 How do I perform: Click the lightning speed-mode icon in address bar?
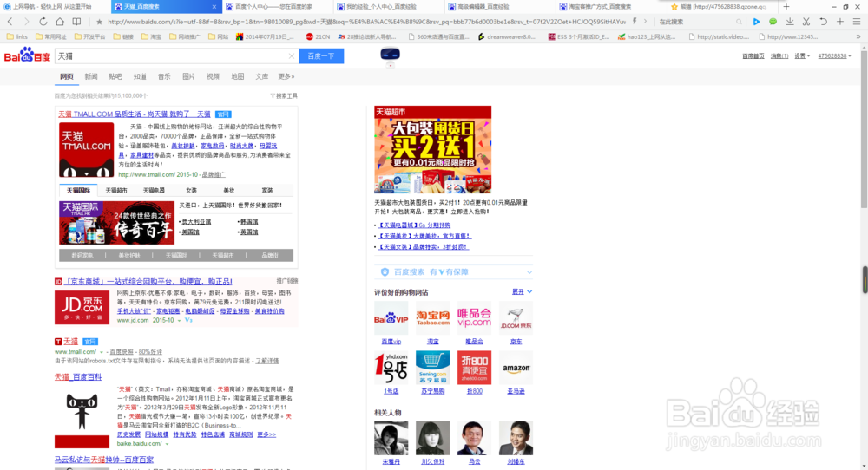click(x=635, y=22)
